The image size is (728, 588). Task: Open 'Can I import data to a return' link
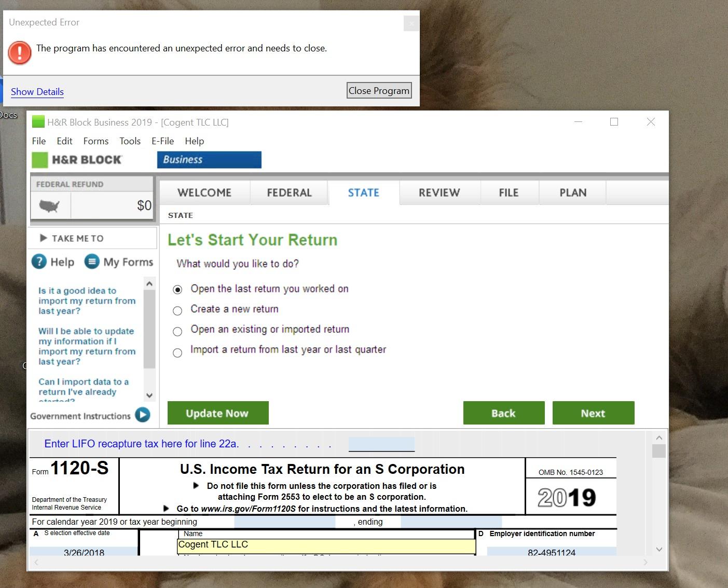[x=84, y=390]
